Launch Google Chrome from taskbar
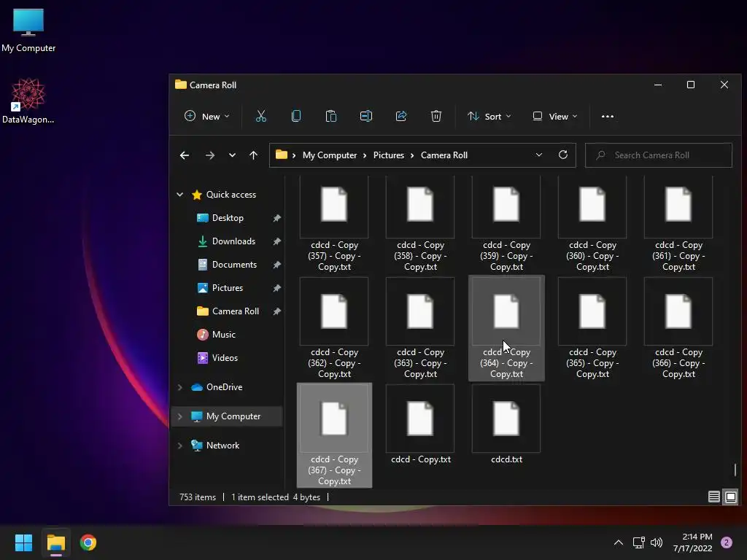747x560 pixels. coord(88,542)
